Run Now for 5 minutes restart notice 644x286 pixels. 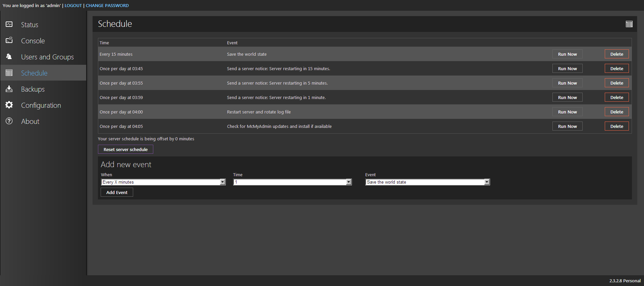(x=567, y=83)
